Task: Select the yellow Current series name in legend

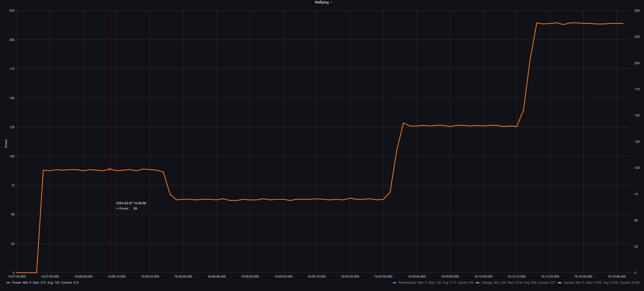Action: pyautogui.click(x=569, y=283)
